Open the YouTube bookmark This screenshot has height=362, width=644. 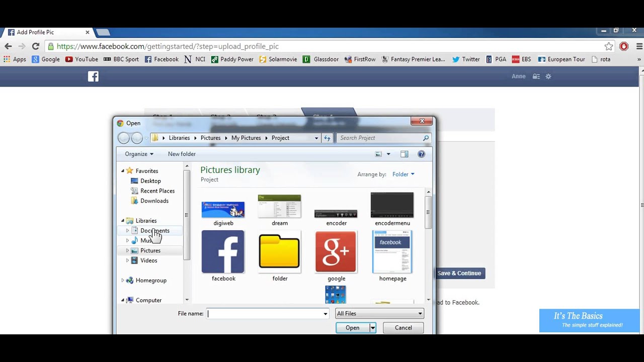click(82, 59)
